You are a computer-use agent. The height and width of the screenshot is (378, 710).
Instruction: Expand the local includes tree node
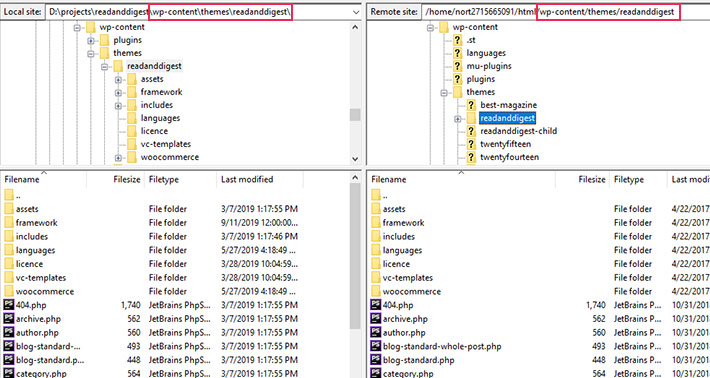coord(118,105)
